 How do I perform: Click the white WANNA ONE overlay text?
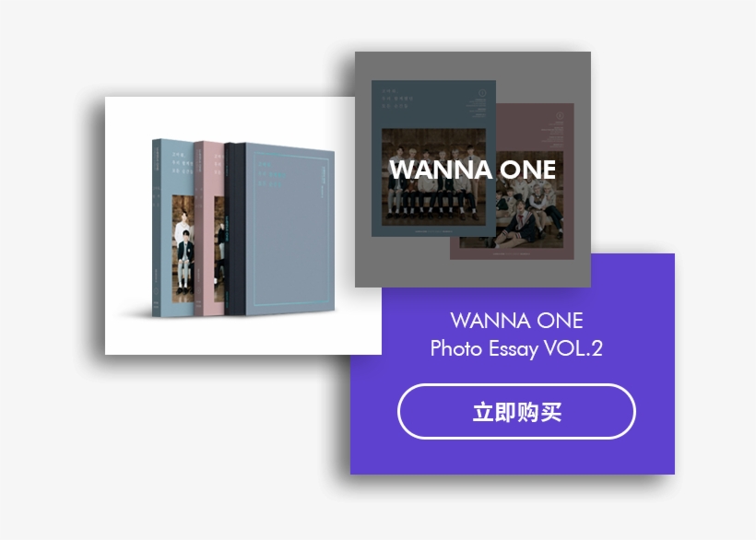click(x=472, y=170)
